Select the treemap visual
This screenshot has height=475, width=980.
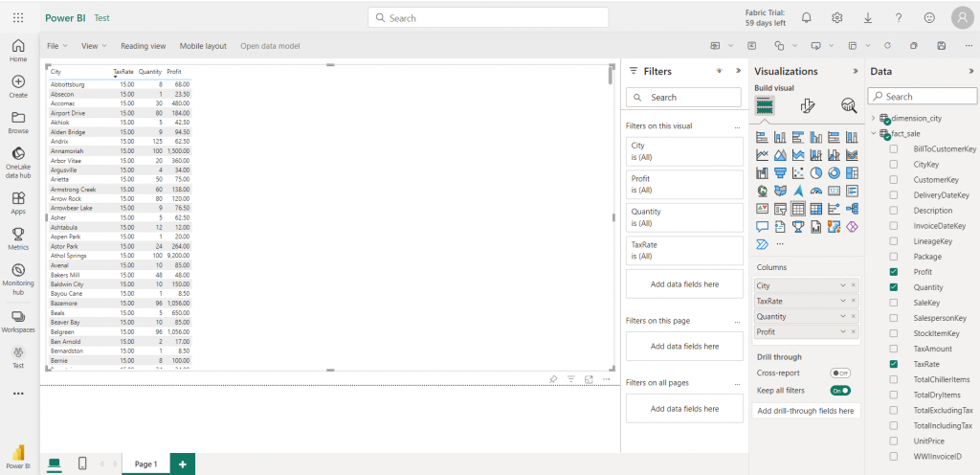point(853,172)
